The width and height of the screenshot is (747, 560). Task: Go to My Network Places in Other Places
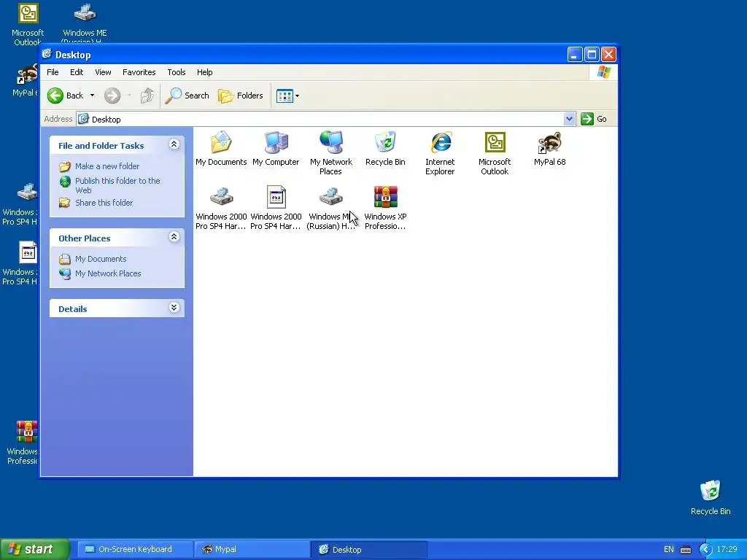tap(108, 274)
